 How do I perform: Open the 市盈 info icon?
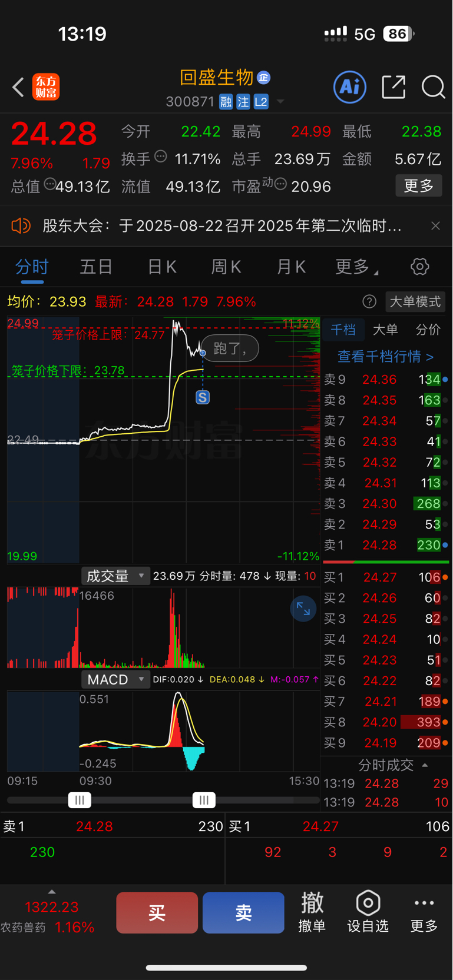[x=281, y=184]
